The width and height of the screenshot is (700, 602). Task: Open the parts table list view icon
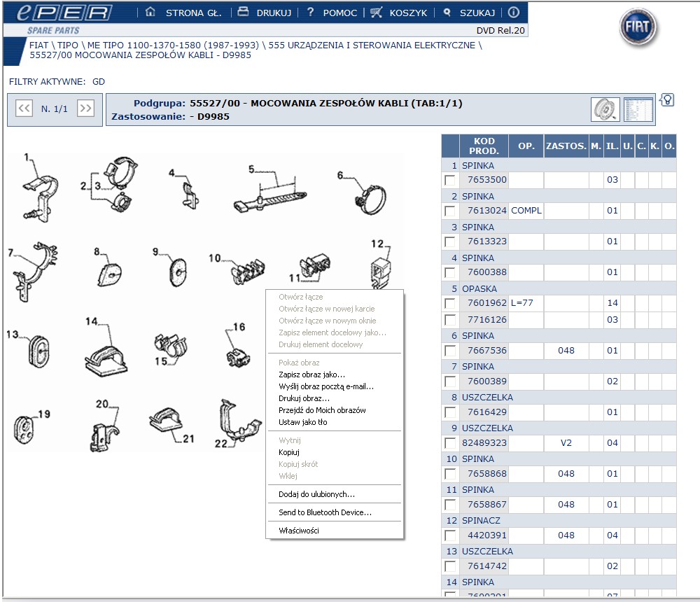pos(638,109)
